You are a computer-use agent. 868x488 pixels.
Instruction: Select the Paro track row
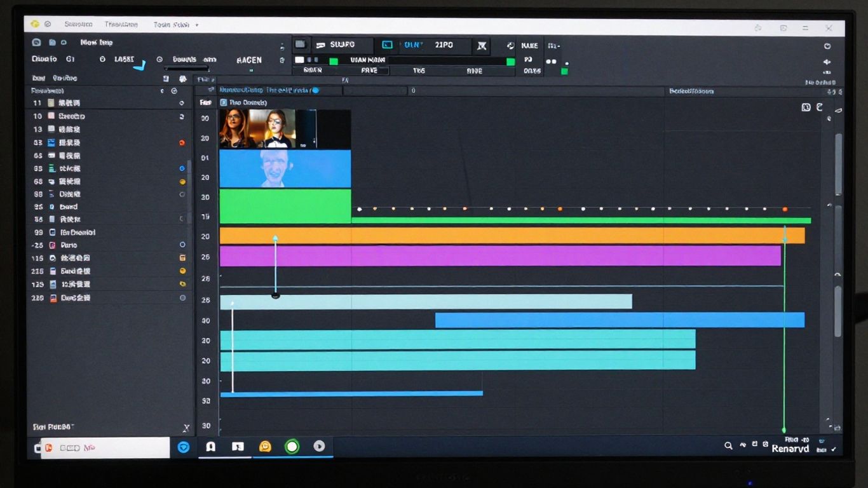(x=109, y=245)
